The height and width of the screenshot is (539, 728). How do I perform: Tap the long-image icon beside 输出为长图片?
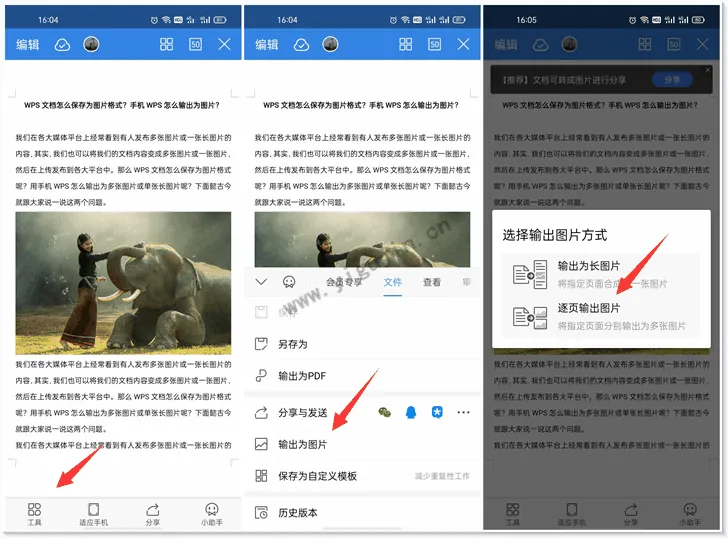530,274
